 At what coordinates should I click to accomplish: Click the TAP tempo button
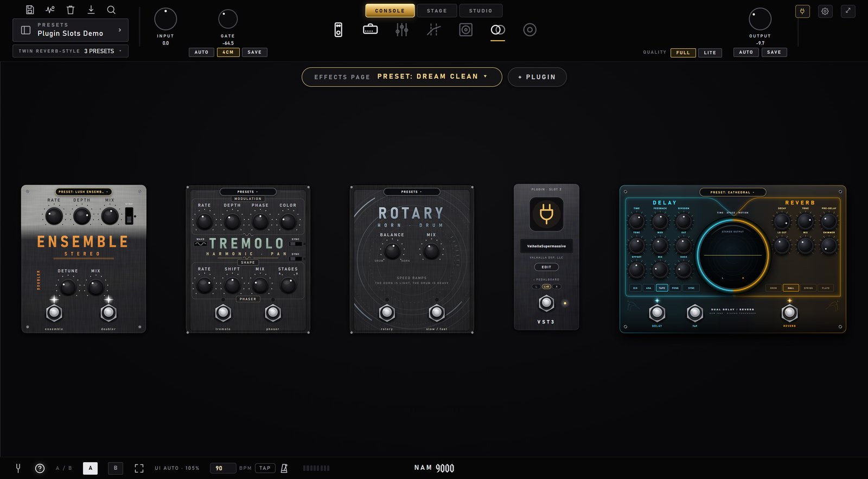(265, 468)
